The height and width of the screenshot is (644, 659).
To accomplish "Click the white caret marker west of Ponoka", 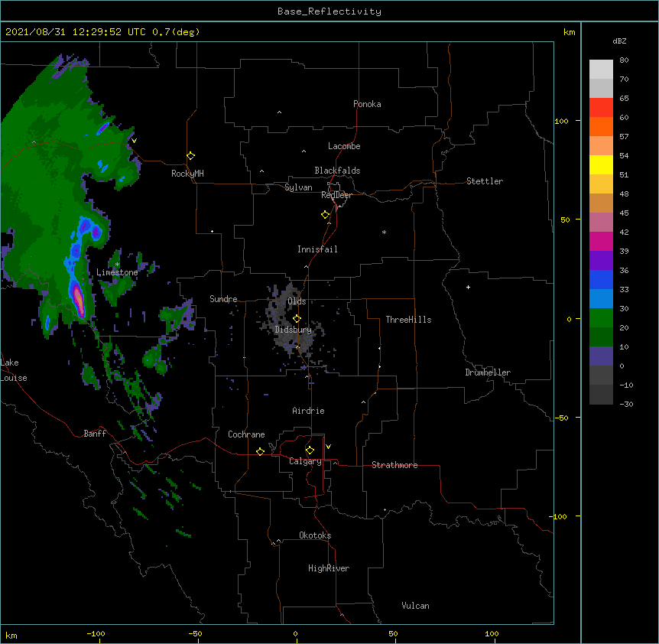I will point(280,112).
